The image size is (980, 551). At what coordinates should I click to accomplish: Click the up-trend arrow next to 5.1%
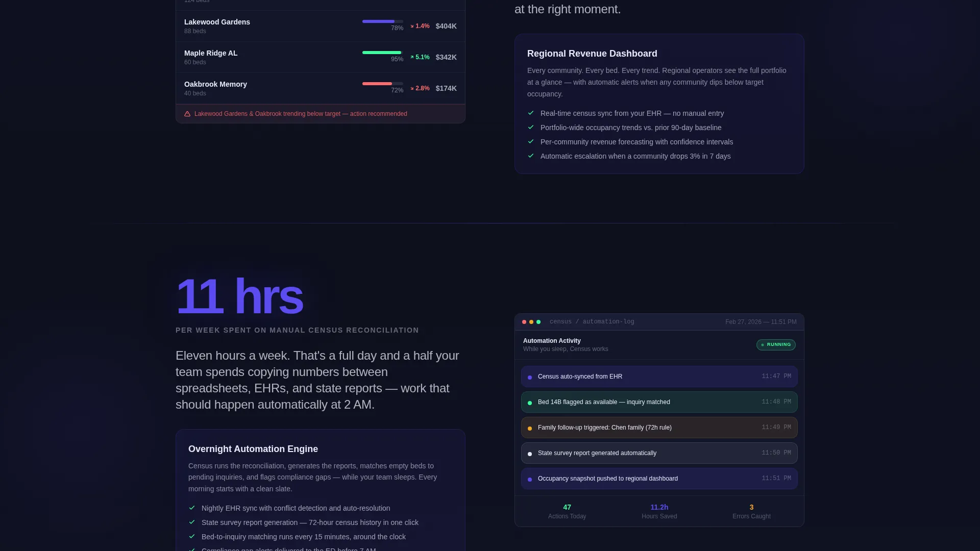coord(412,57)
